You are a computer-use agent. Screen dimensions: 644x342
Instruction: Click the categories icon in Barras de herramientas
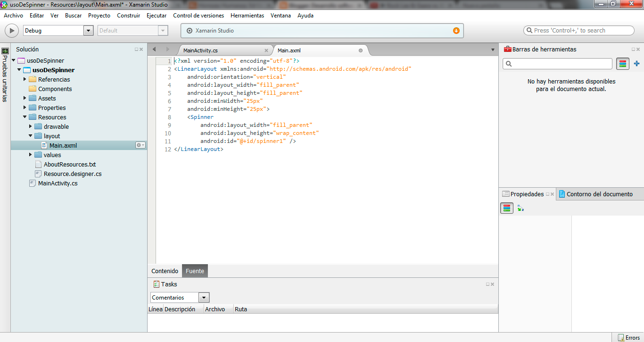pyautogui.click(x=622, y=63)
